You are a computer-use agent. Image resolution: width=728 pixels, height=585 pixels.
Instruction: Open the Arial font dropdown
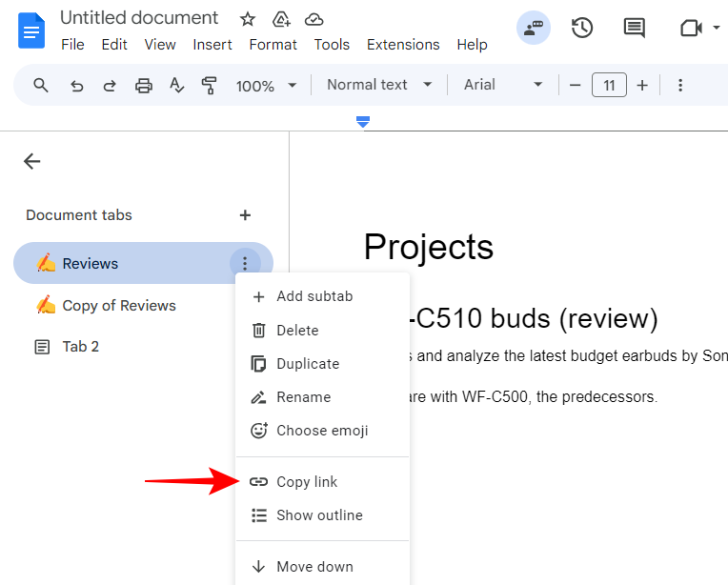503,85
